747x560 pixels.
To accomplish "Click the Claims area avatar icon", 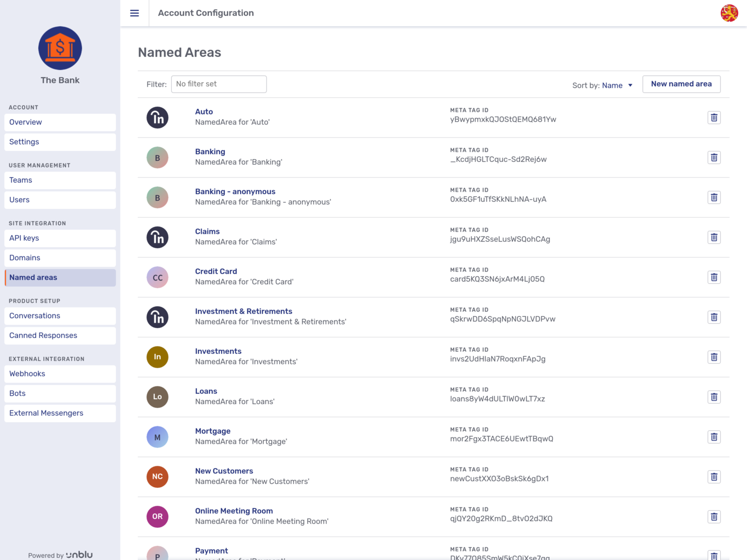I will pos(157,237).
